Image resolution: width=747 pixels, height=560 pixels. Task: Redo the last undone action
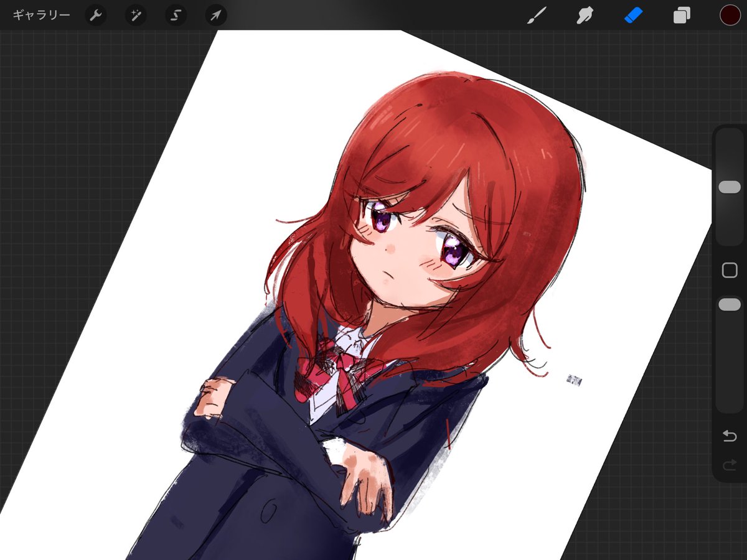730,465
